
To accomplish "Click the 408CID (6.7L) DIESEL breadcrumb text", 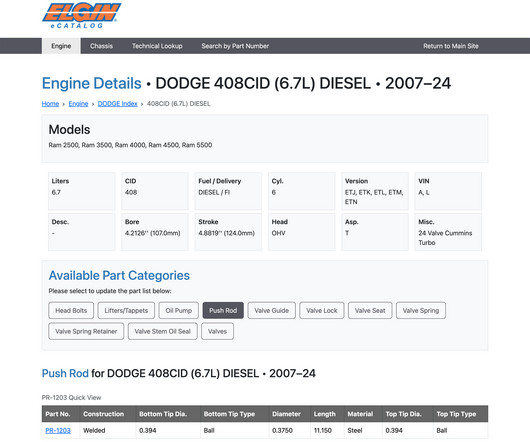I will tap(178, 104).
